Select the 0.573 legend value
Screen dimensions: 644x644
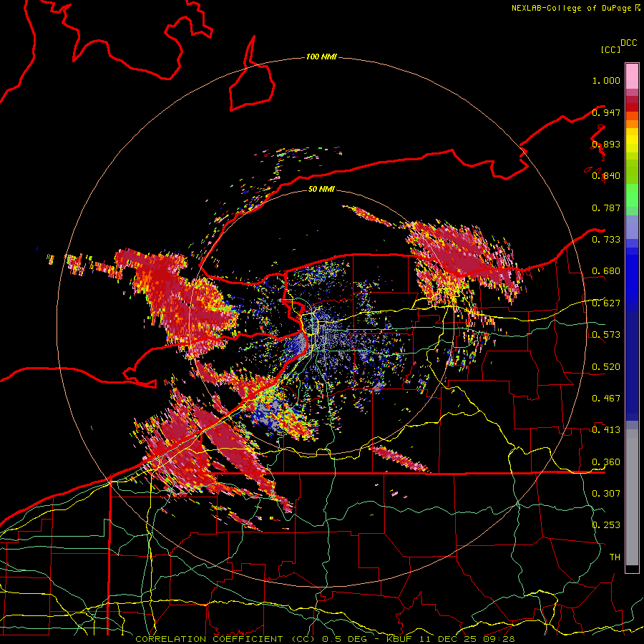click(x=606, y=335)
